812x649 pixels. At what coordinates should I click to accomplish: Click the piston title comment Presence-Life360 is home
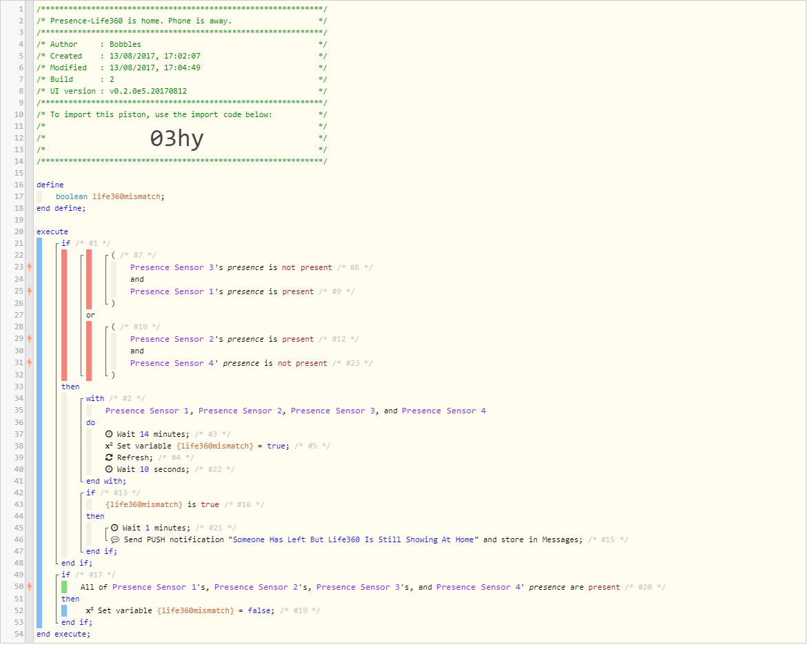pos(182,21)
